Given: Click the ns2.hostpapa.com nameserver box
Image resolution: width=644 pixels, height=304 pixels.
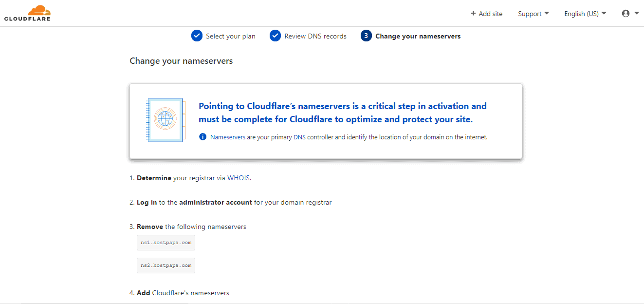Looking at the screenshot, I should pos(166,266).
